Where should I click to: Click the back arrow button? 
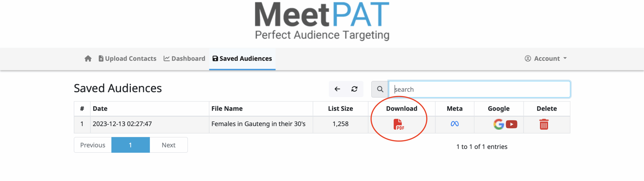(337, 89)
